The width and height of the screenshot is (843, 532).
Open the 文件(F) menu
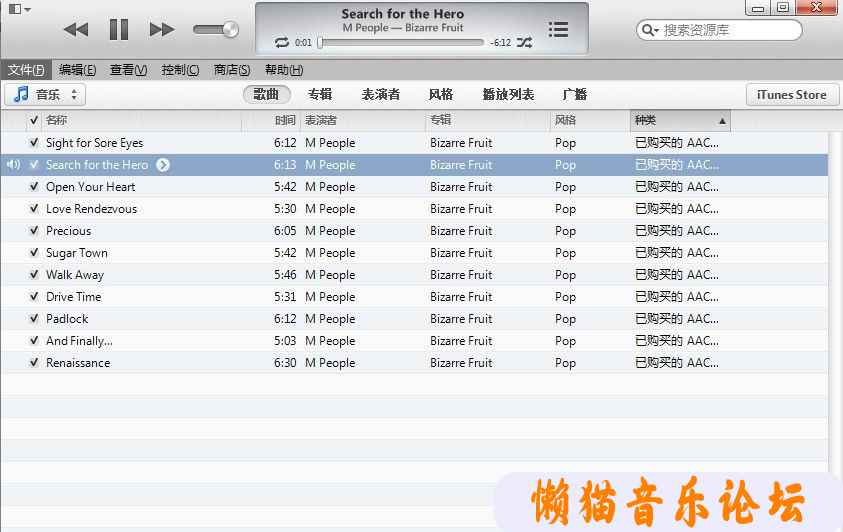coord(26,70)
